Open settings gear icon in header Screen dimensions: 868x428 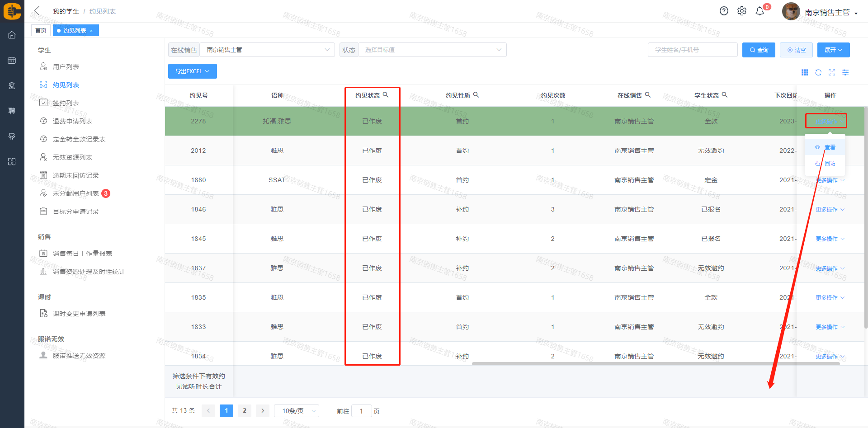click(742, 11)
